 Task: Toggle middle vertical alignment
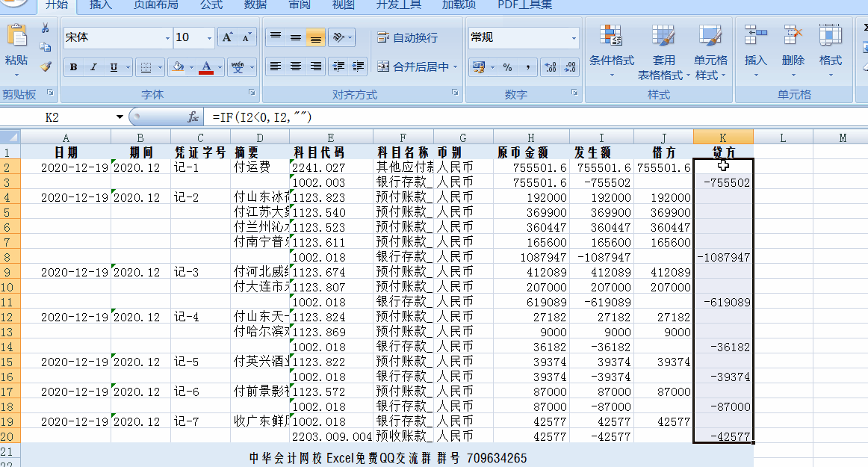point(296,37)
